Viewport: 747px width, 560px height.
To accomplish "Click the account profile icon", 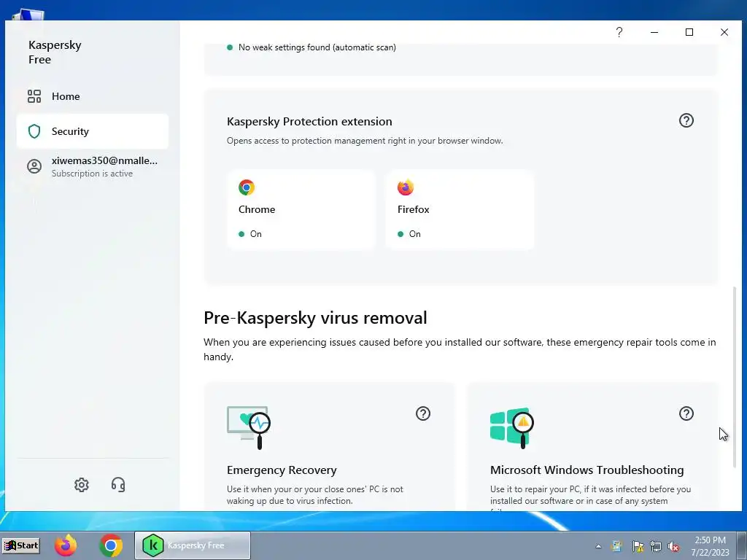I will pyautogui.click(x=34, y=166).
